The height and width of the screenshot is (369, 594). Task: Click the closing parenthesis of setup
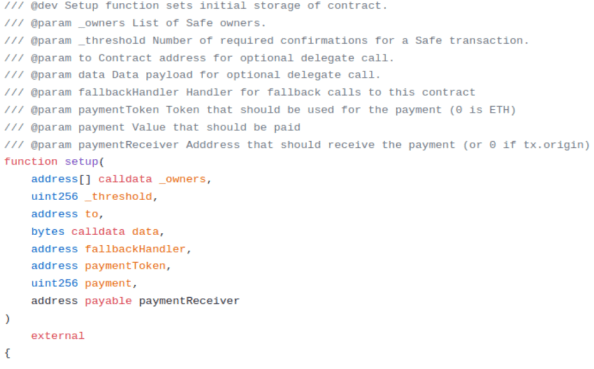point(7,319)
